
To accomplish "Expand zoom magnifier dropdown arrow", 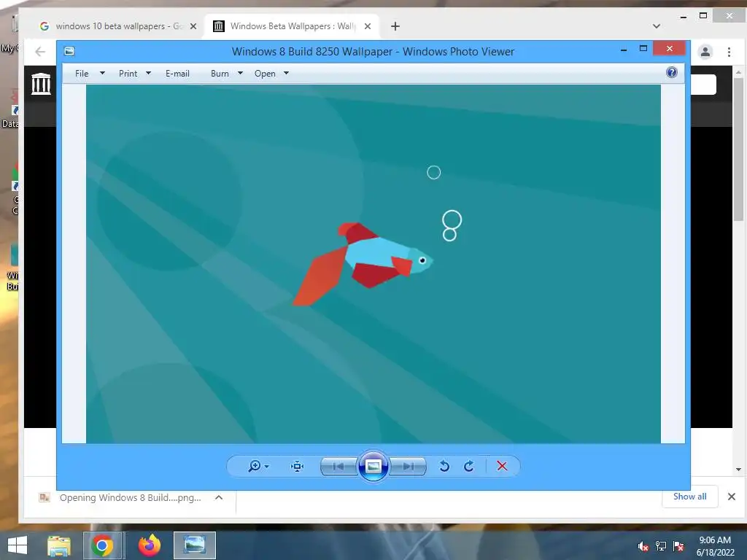I will pos(267,466).
